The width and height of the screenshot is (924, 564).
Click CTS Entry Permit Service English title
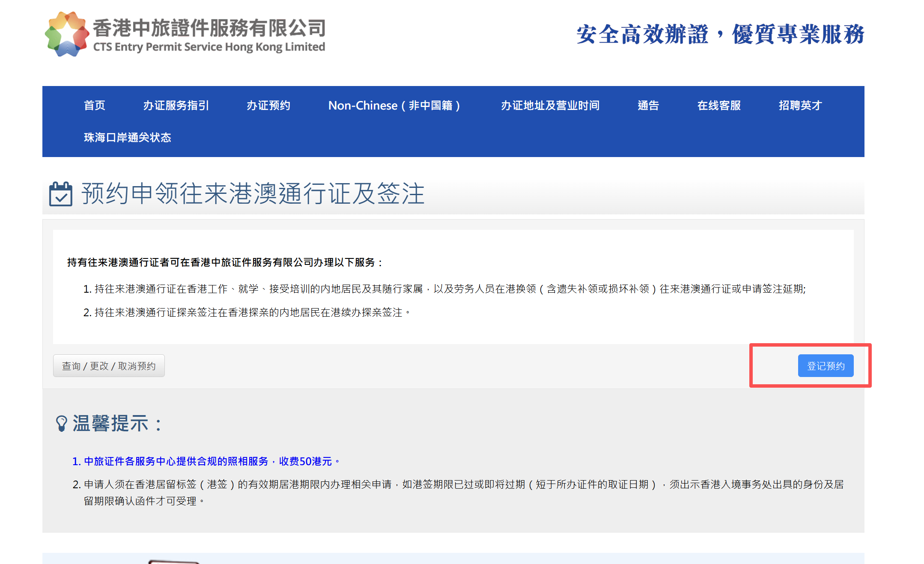coord(209,47)
